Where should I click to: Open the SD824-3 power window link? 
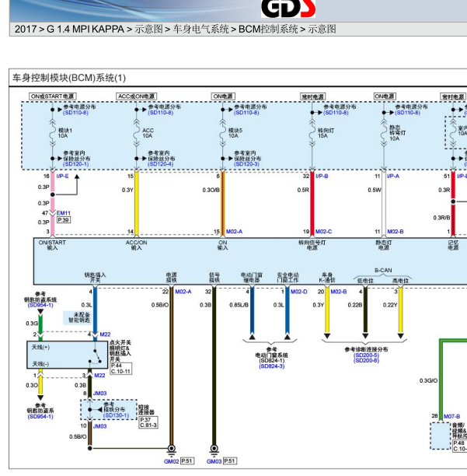coord(272,366)
